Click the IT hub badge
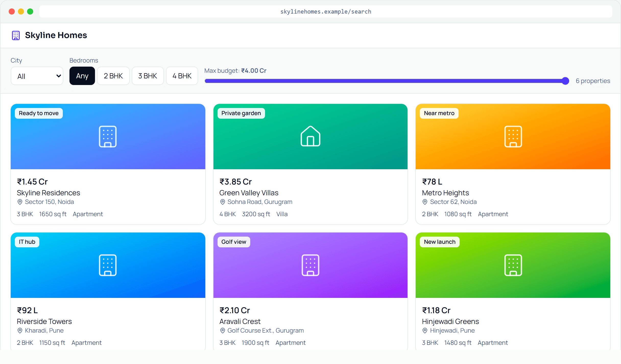This screenshot has height=364, width=621. coord(27,242)
